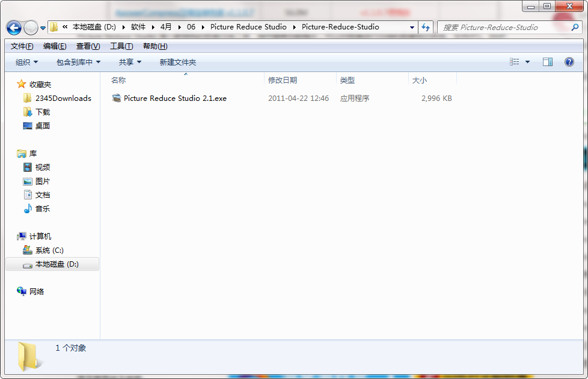This screenshot has height=379, width=588.
Task: Click the 桌面 monitor icon
Action: [x=28, y=126]
